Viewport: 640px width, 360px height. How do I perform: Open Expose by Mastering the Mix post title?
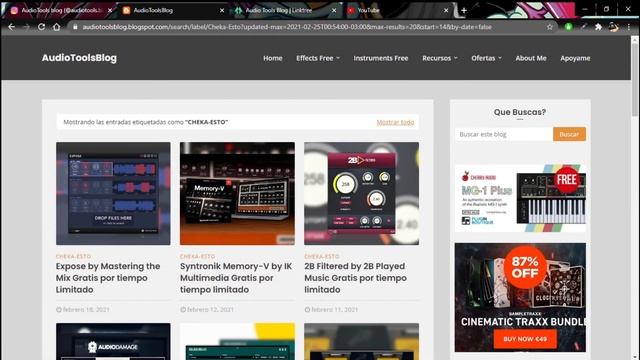(108, 278)
